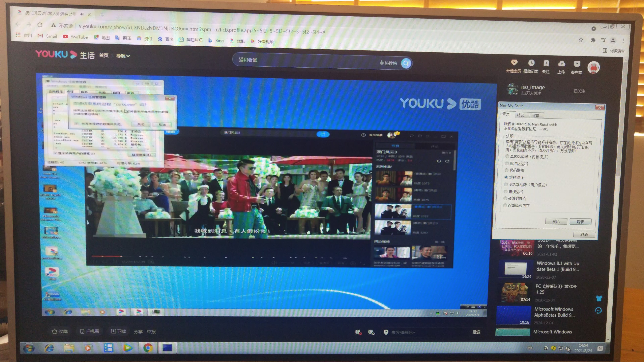Open the 关注 subscriptions icon
The width and height of the screenshot is (644, 362).
[x=546, y=67]
